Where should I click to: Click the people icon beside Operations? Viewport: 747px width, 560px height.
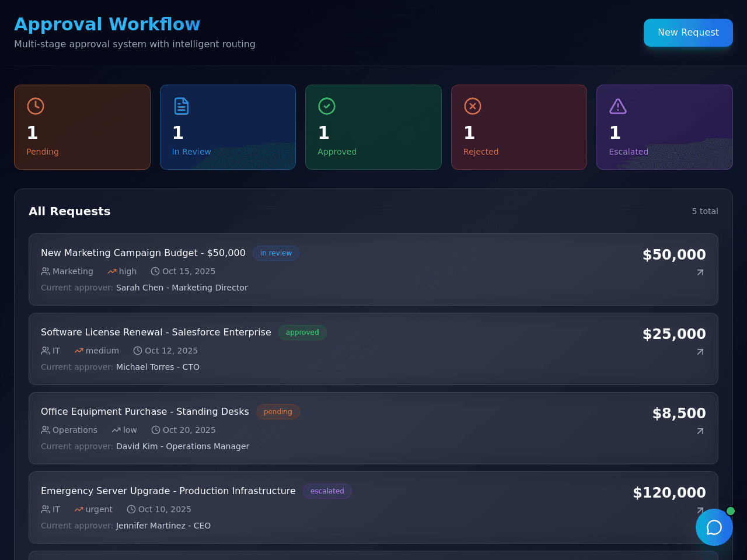click(46, 430)
